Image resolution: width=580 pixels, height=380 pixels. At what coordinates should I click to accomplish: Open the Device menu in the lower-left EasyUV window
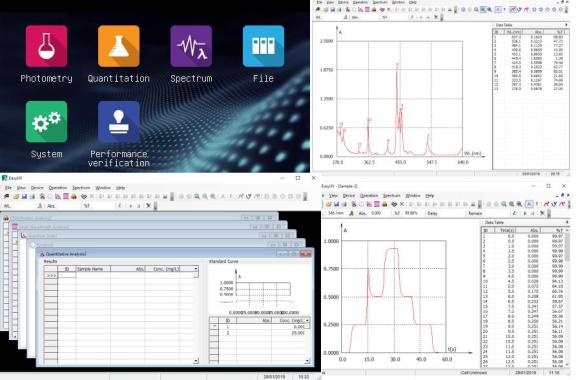[x=37, y=188]
